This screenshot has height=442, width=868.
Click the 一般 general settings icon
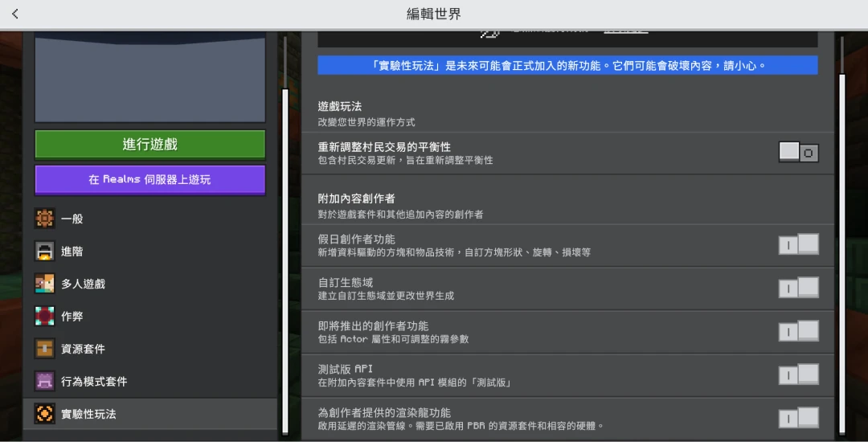(45, 219)
